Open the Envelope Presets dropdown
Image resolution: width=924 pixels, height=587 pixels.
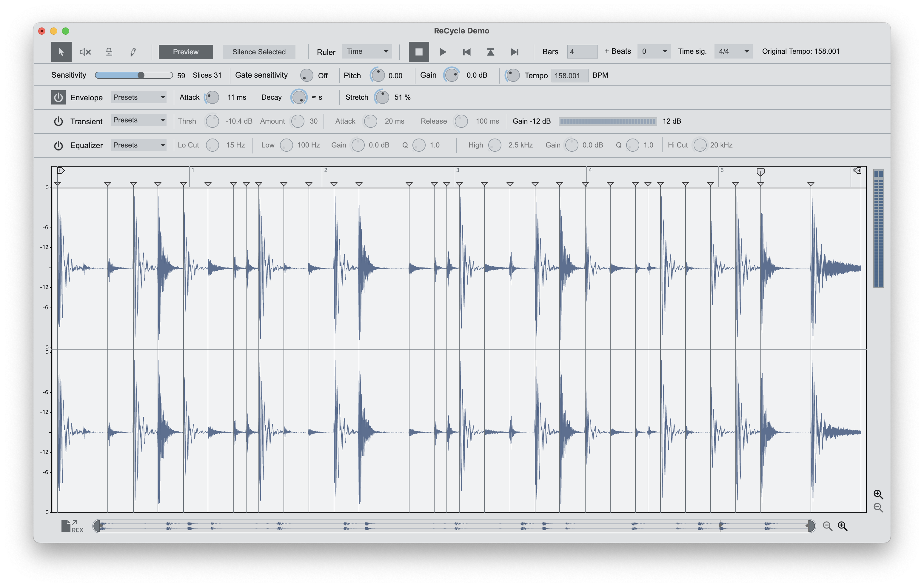tap(138, 98)
